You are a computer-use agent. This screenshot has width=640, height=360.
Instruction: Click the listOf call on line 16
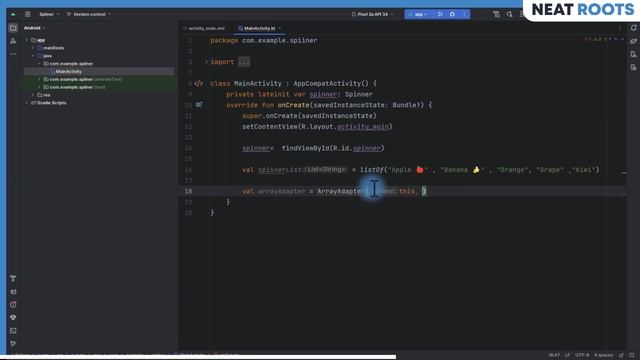click(x=372, y=170)
